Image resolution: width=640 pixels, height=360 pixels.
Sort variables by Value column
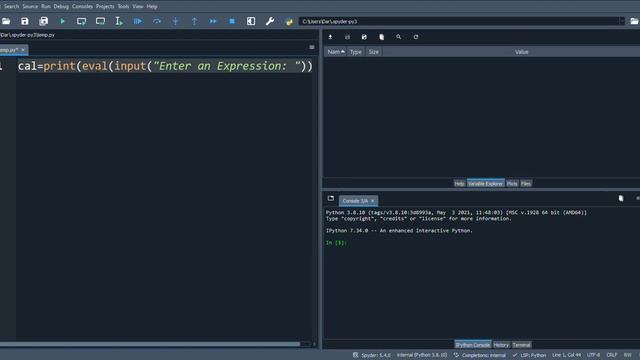(x=522, y=52)
